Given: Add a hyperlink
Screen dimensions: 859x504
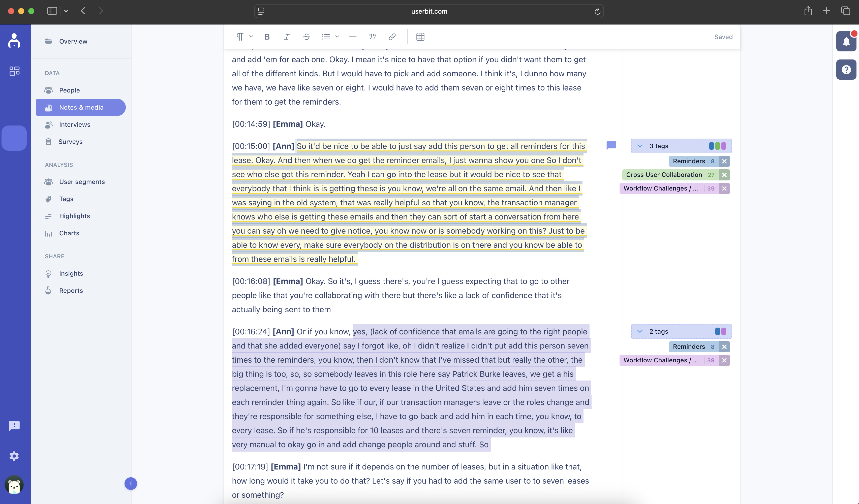Looking at the screenshot, I should pos(392,37).
